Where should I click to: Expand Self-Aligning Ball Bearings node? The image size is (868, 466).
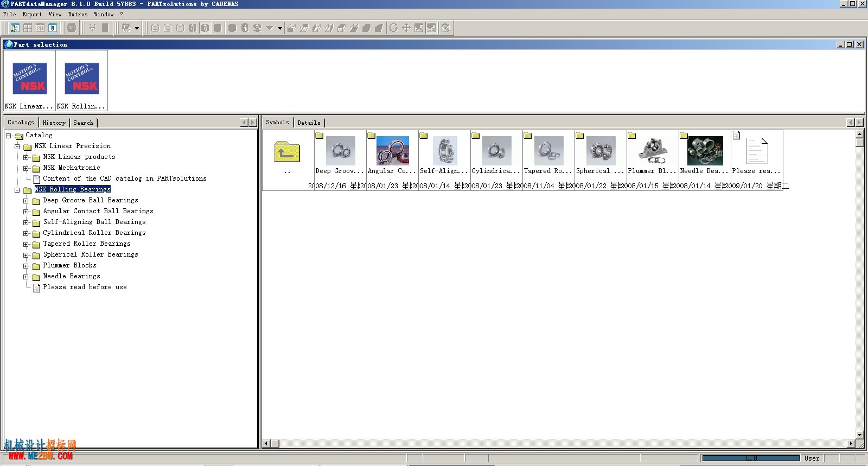[26, 222]
